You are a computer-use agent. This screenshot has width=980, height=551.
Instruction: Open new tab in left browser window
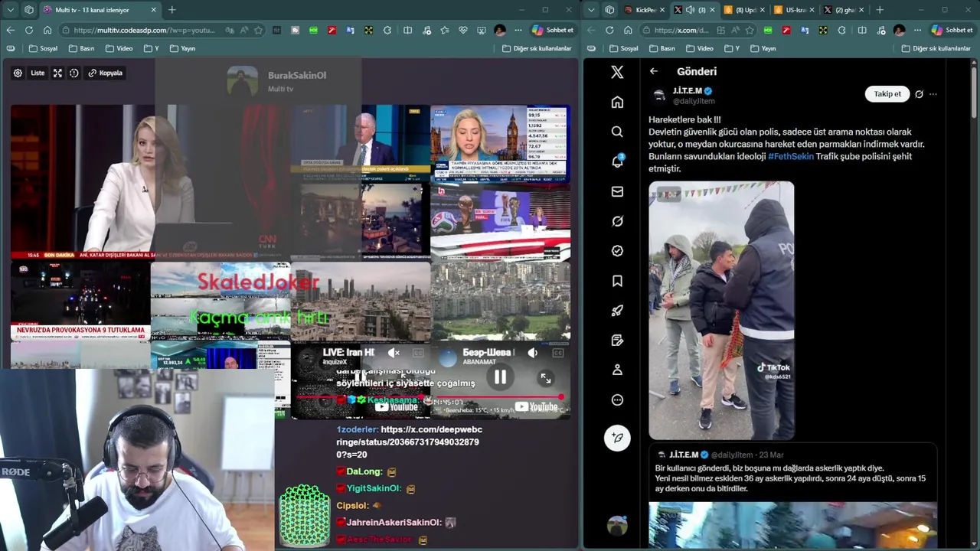171,10
